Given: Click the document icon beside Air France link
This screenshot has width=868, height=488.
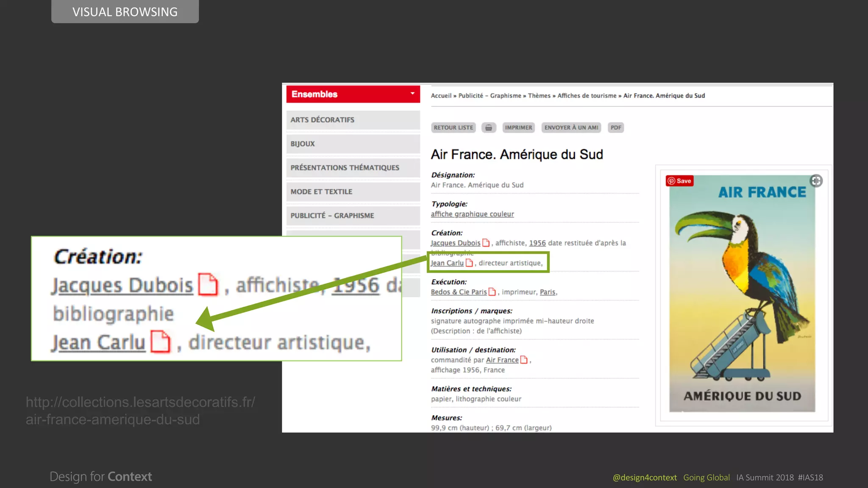Looking at the screenshot, I should click(523, 360).
